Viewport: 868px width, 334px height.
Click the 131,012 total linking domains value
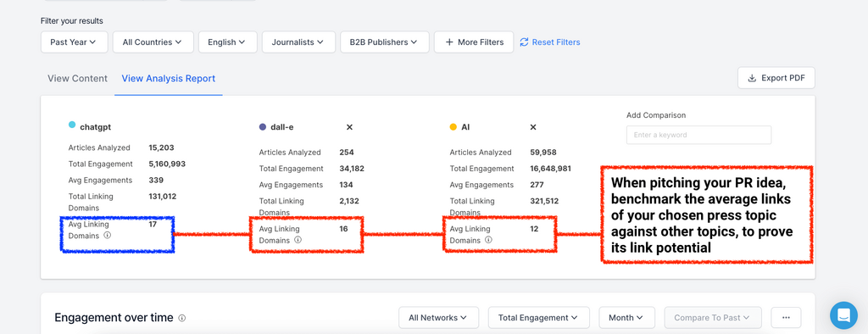[163, 196]
